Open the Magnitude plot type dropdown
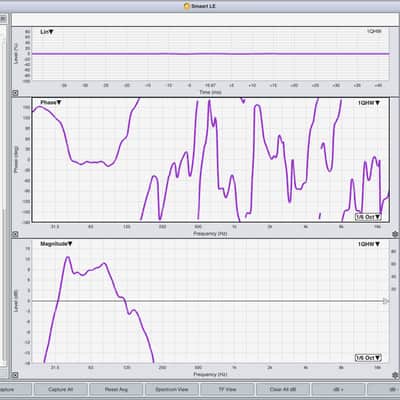This screenshot has height=400, width=400. [x=56, y=244]
